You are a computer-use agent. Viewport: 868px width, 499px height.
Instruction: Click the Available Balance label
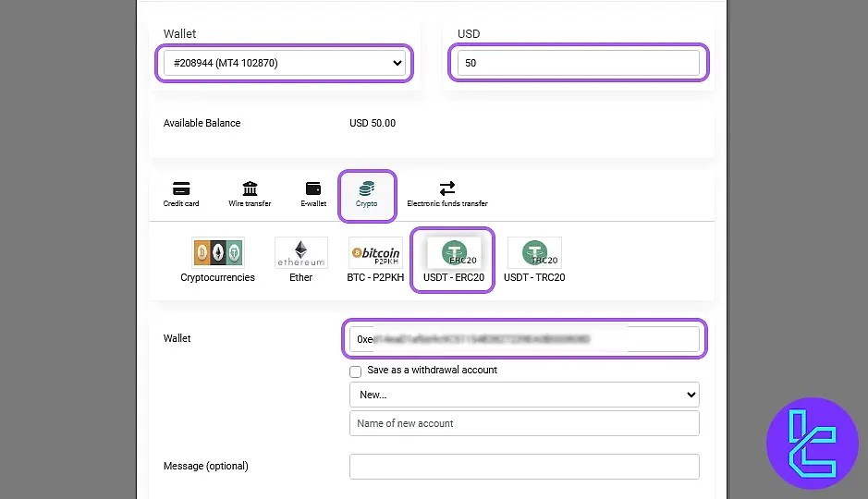[202, 123]
